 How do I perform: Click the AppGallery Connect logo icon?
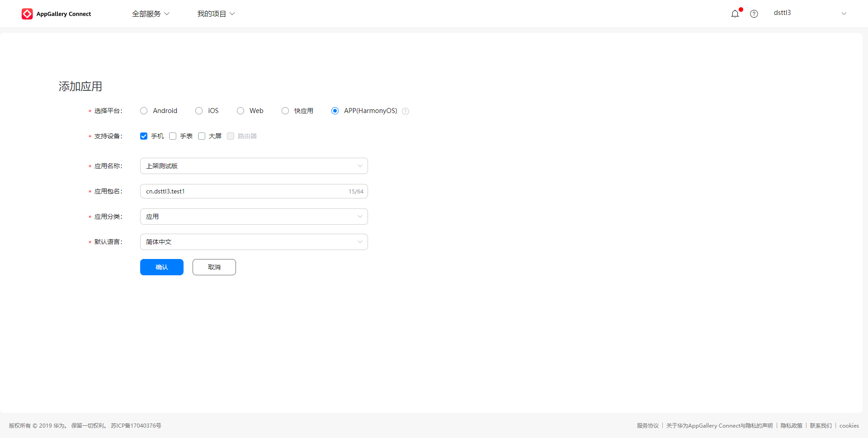point(27,14)
